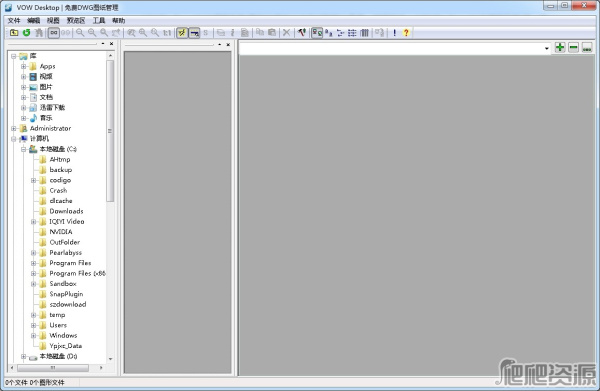The height and width of the screenshot is (391, 600).
Task: Select the AHtmp folder
Action: point(60,160)
